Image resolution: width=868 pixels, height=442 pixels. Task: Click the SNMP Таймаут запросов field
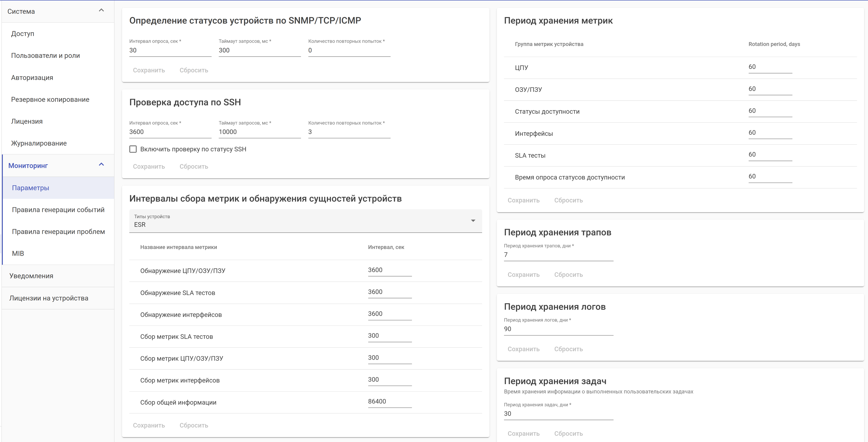(x=259, y=51)
